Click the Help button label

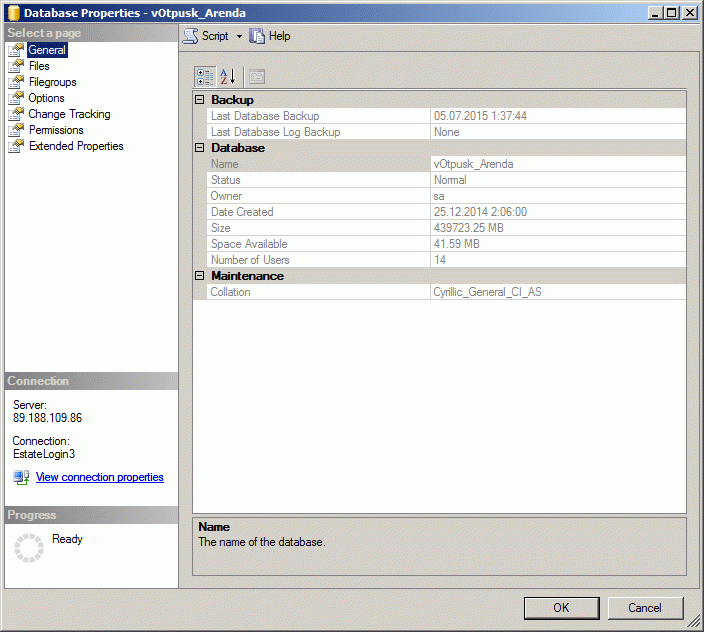[x=279, y=36]
